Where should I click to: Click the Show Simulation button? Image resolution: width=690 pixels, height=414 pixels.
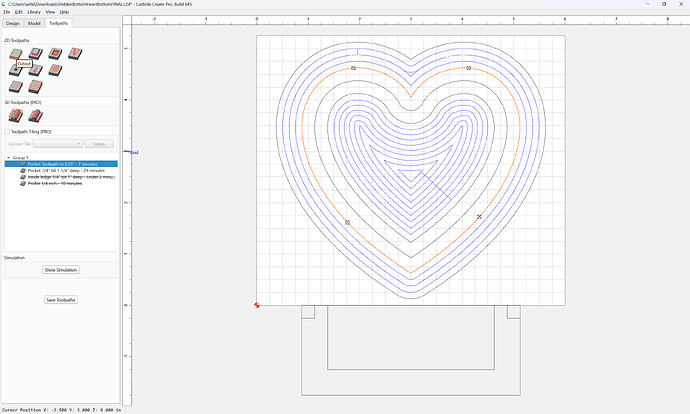click(x=61, y=270)
